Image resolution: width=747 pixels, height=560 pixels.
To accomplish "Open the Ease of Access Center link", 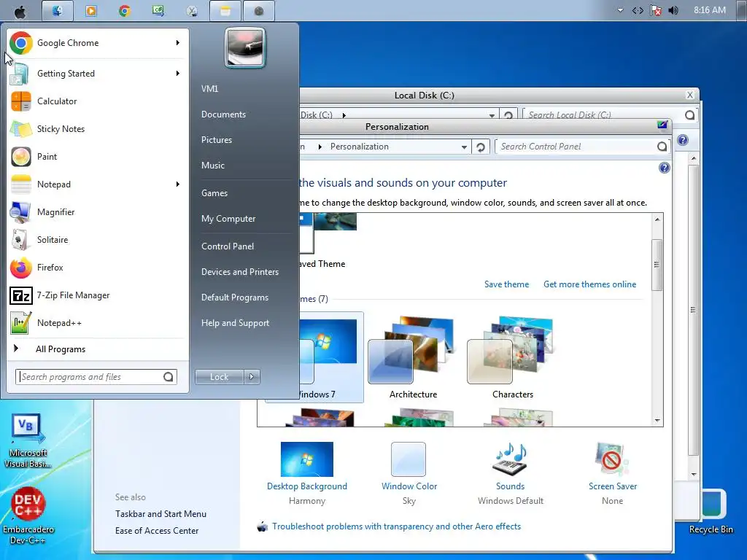I will pos(157,531).
